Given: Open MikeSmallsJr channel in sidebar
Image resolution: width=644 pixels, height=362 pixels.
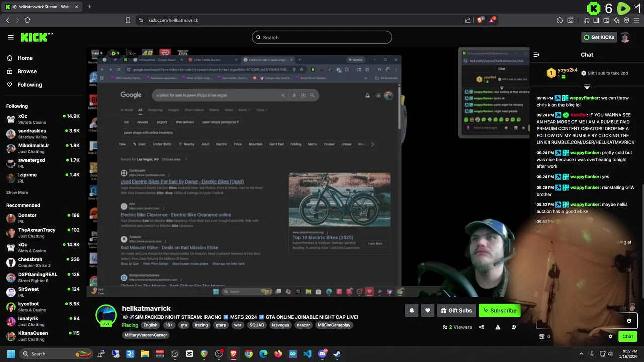Looking at the screenshot, I should (x=43, y=148).
